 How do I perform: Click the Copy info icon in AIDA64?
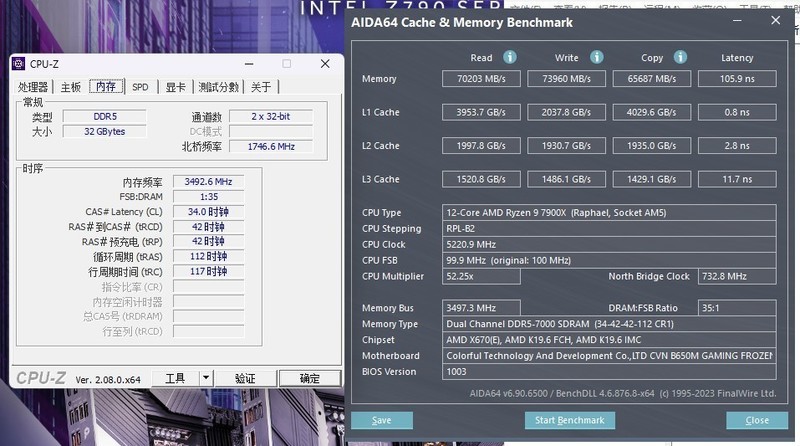(x=680, y=57)
